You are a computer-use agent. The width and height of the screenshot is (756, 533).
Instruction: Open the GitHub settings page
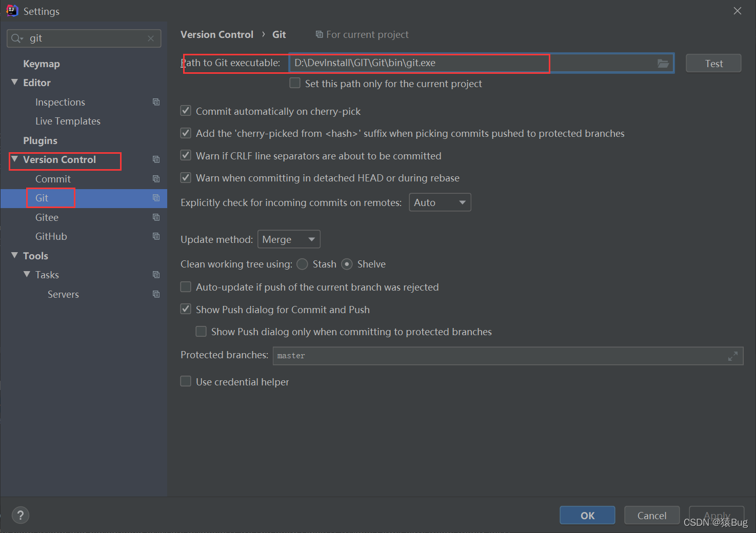pyautogui.click(x=51, y=236)
